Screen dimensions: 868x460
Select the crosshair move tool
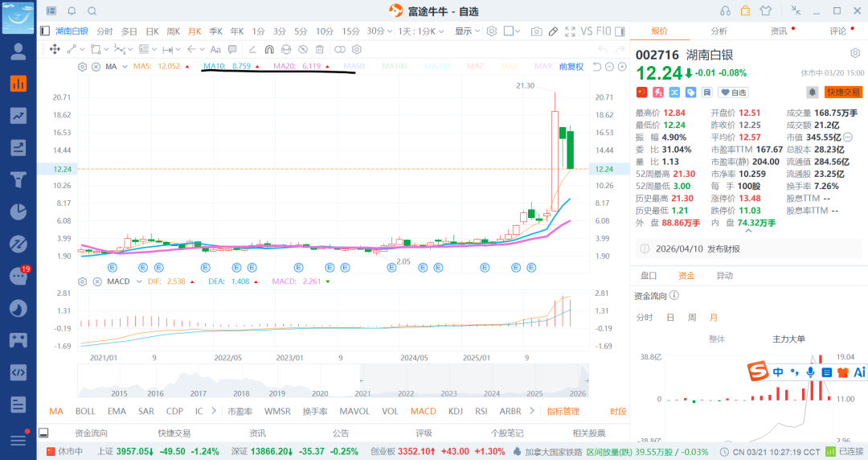tap(55, 49)
